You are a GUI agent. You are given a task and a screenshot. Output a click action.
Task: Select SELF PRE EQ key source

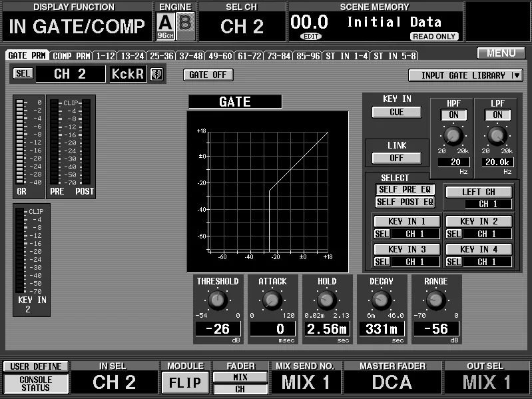click(x=405, y=189)
